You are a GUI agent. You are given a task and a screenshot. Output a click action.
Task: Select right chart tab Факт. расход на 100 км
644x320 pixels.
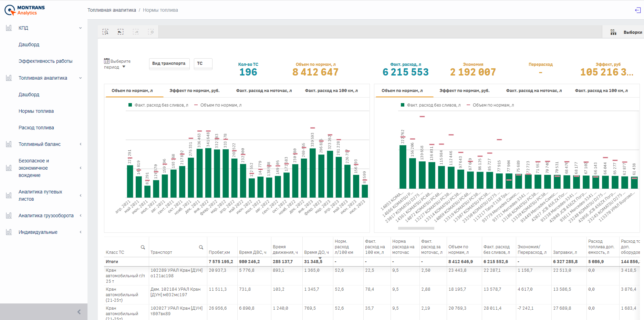click(x=601, y=91)
